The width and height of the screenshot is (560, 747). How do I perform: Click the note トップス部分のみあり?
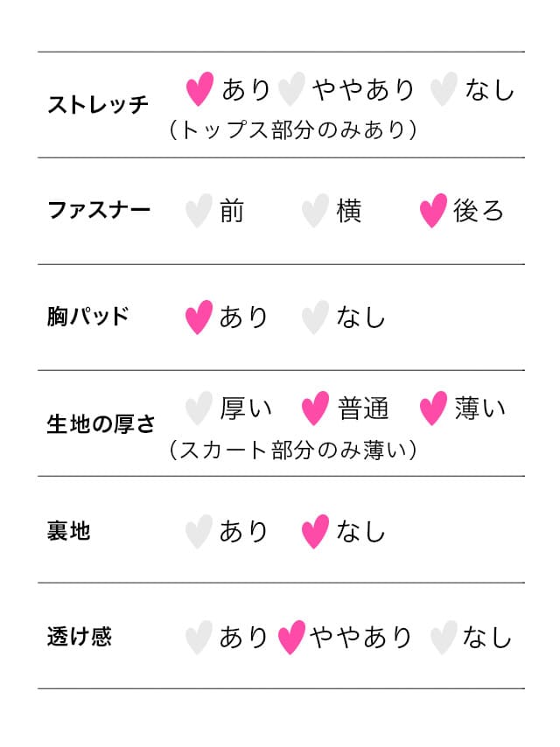click(x=292, y=129)
